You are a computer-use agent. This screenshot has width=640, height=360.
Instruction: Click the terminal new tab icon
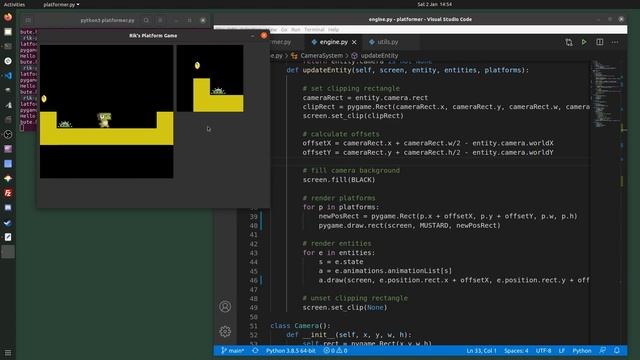[x=28, y=20]
